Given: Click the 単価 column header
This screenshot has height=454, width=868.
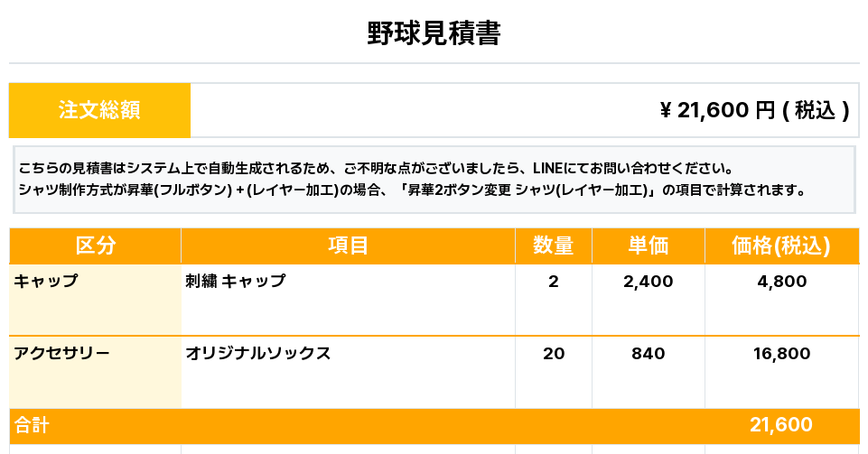Looking at the screenshot, I should 649,246.
